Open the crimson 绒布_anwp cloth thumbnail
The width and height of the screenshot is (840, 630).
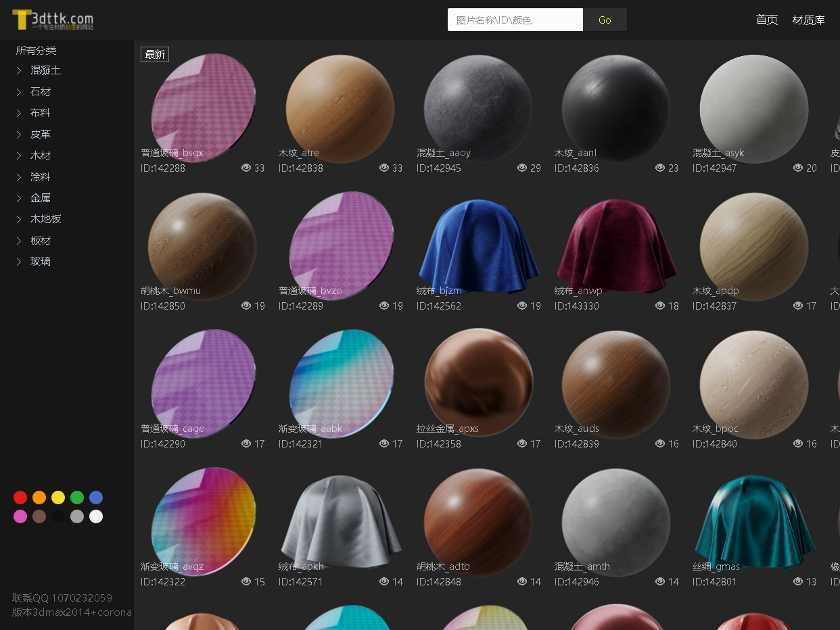[617, 247]
